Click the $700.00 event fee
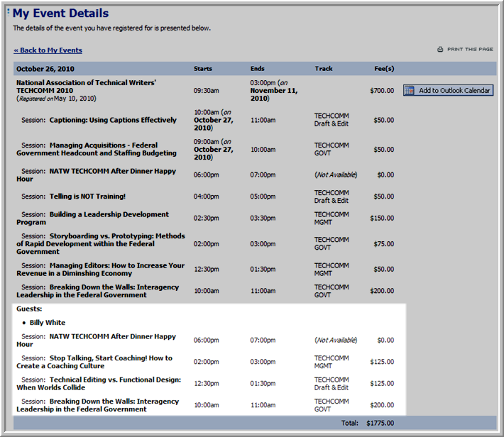Image resolution: width=504 pixels, height=437 pixels. pos(382,91)
